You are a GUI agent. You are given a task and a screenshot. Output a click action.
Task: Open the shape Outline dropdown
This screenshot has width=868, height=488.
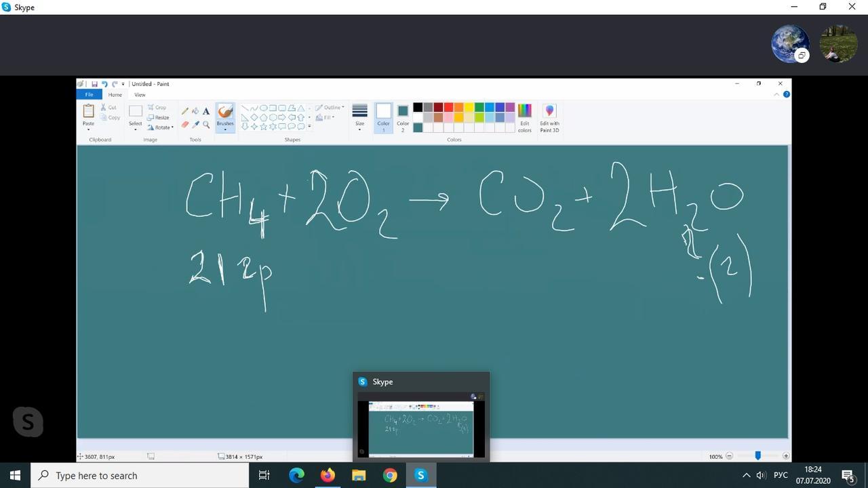330,107
